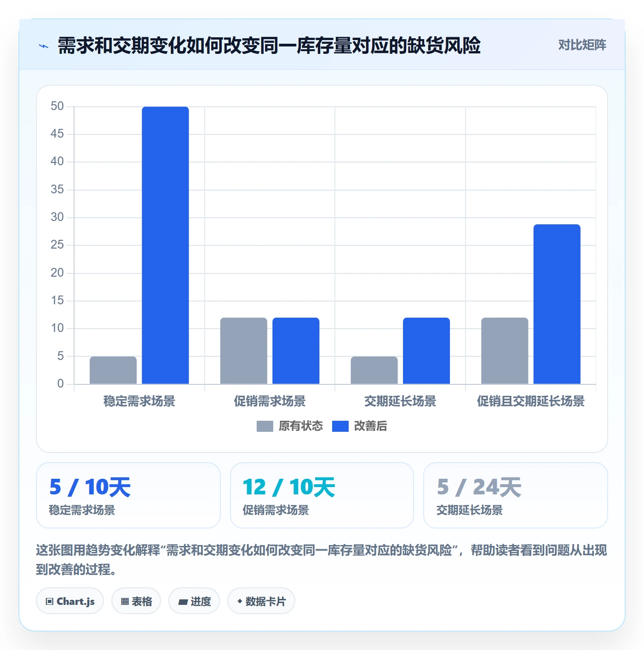This screenshot has width=644, height=650.
Task: Click the 稳定需求场景 axis label
Action: pos(139,401)
